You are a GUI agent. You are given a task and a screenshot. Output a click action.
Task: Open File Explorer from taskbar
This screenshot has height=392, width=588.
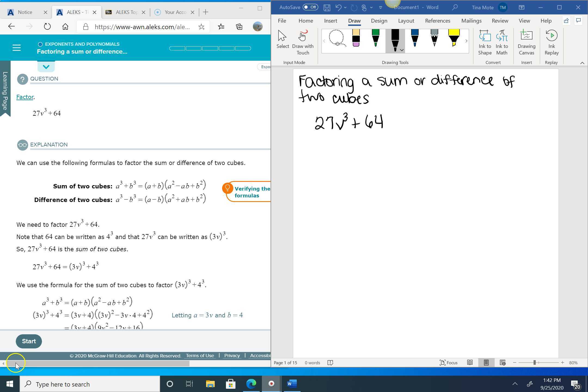click(x=210, y=384)
